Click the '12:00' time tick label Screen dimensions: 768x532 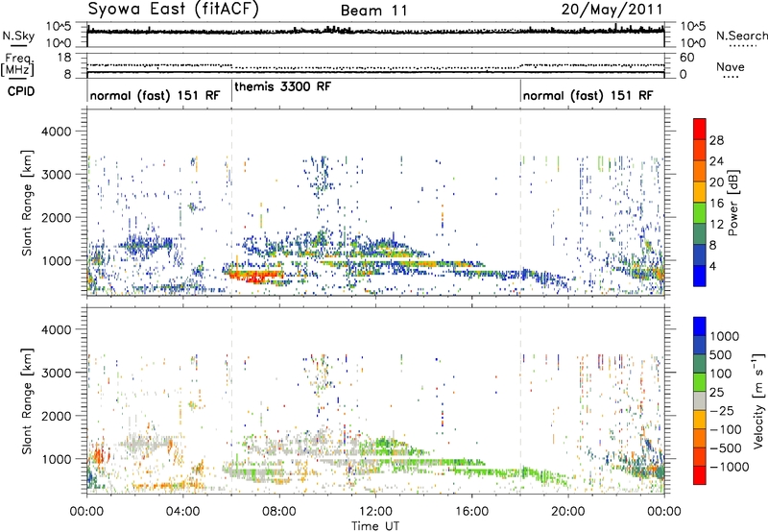click(375, 512)
